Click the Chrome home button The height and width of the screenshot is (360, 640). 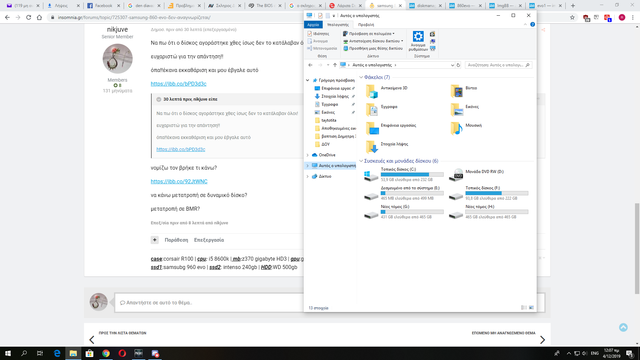click(39, 18)
